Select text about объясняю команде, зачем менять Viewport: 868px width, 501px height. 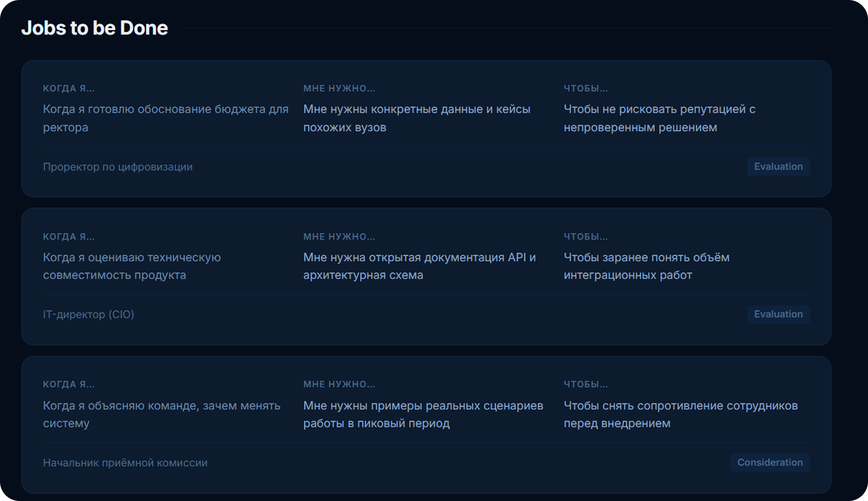pos(162,414)
